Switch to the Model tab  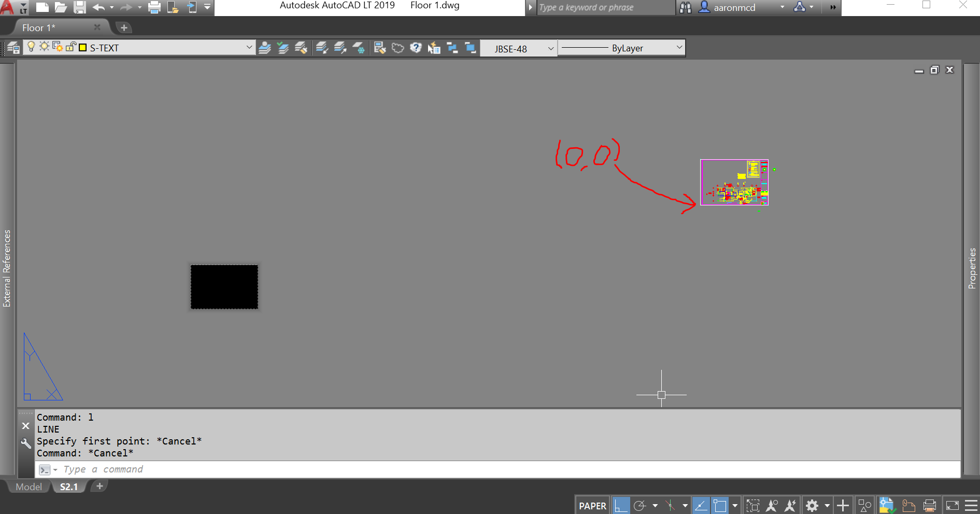[29, 487]
